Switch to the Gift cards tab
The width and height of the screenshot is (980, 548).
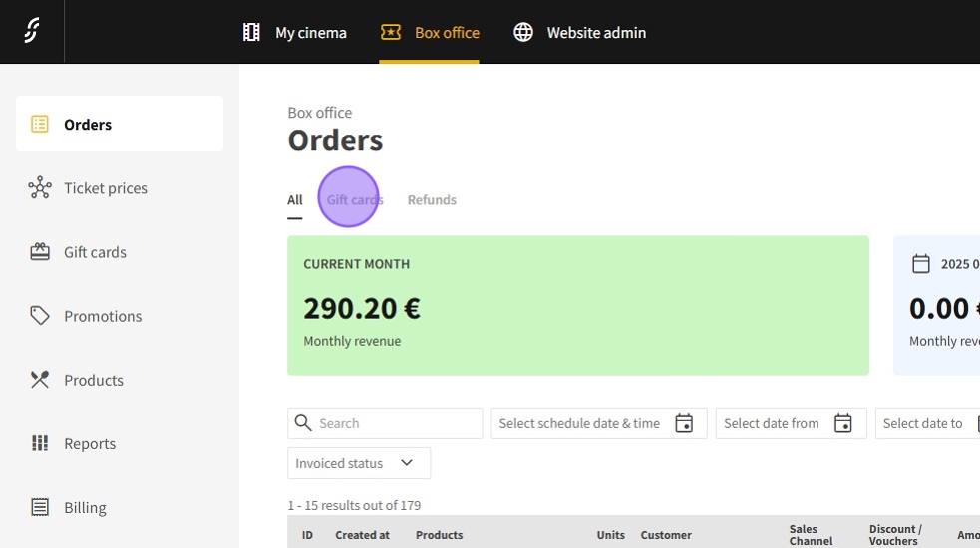(355, 200)
